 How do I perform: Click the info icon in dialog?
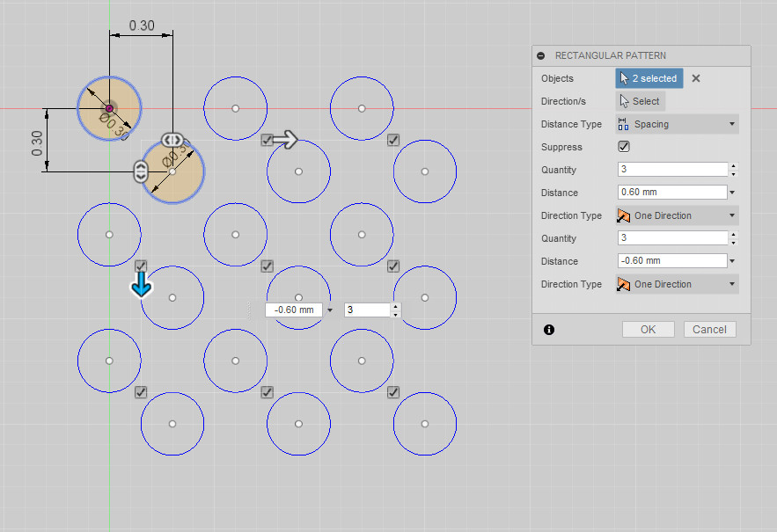point(548,330)
